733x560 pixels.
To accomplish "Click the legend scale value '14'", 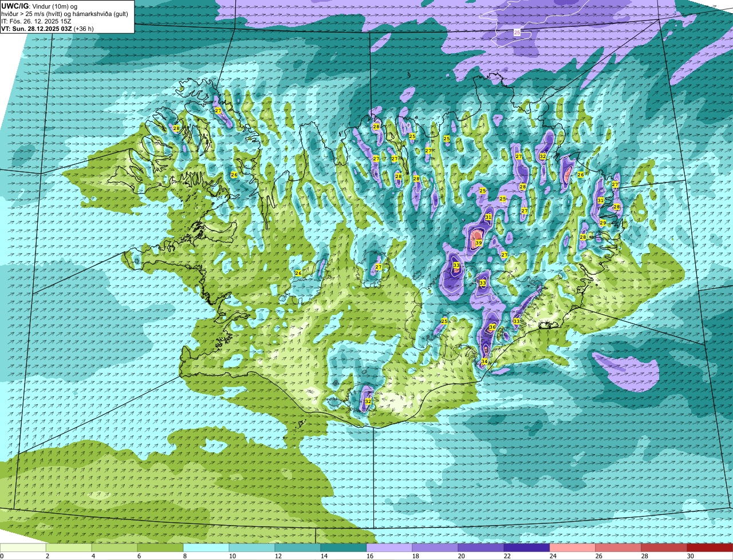I will [324, 556].
